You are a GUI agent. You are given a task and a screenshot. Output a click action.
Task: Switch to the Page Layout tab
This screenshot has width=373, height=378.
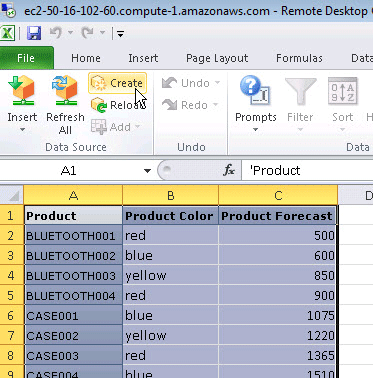point(217,58)
